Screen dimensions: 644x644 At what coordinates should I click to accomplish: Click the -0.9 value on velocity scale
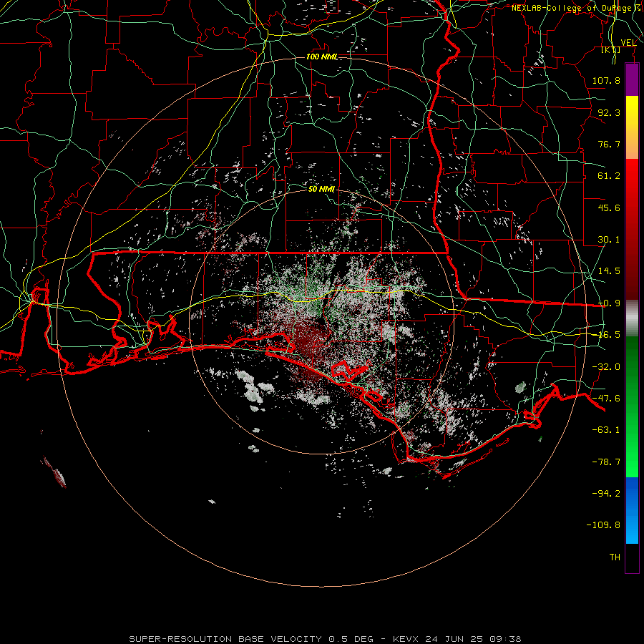click(609, 303)
